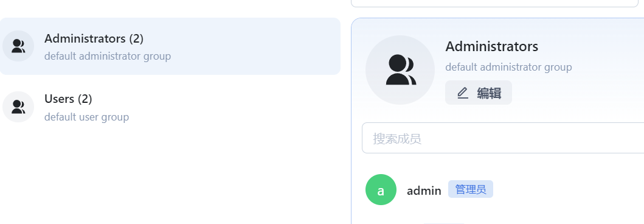Focus the 搜索成员 search field
Image resolution: width=644 pixels, height=224 pixels.
(x=503, y=138)
